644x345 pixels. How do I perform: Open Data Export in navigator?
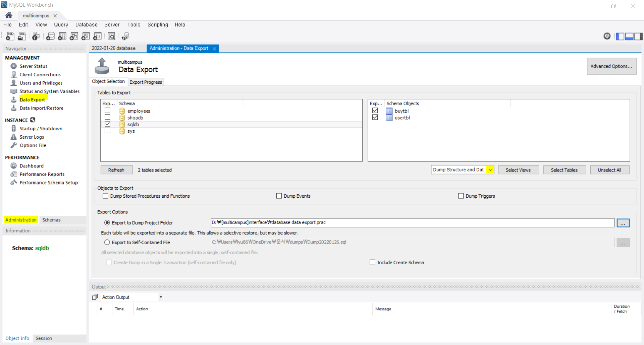coord(32,99)
